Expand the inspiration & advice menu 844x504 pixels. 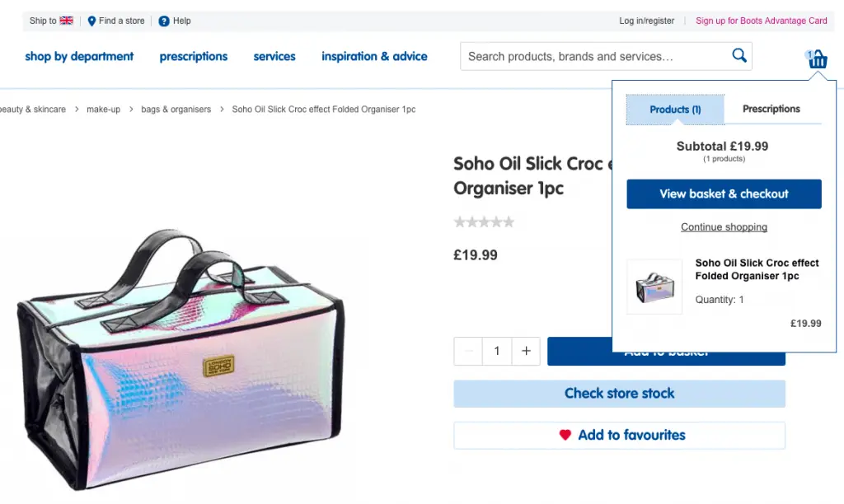374,56
